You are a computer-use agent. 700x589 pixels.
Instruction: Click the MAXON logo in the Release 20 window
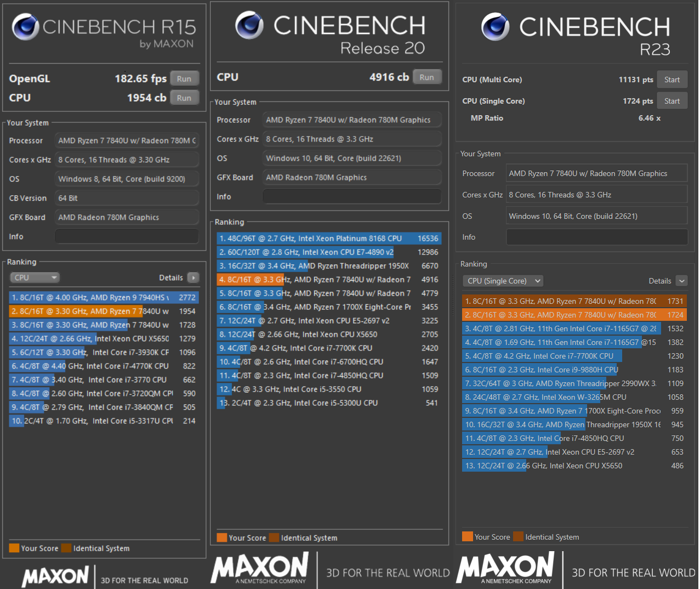pos(259,568)
